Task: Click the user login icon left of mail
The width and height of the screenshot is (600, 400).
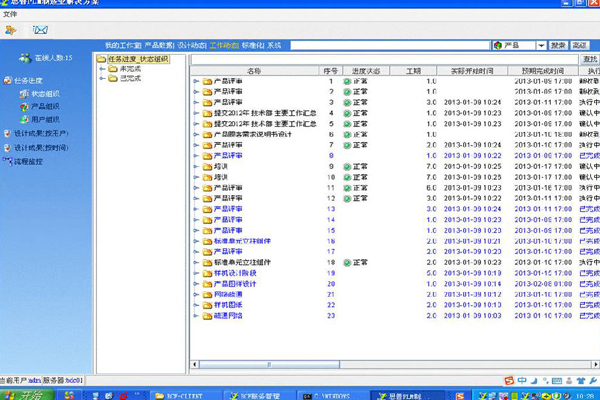Action: pos(10,30)
